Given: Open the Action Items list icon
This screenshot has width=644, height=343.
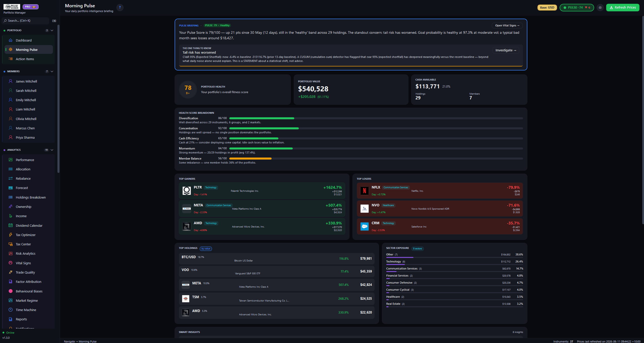Looking at the screenshot, I should (11, 59).
